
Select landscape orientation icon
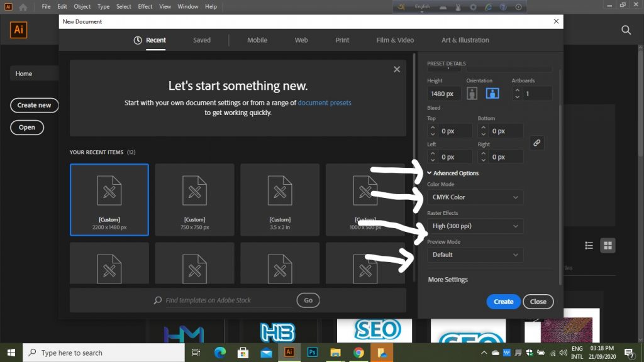tap(492, 94)
